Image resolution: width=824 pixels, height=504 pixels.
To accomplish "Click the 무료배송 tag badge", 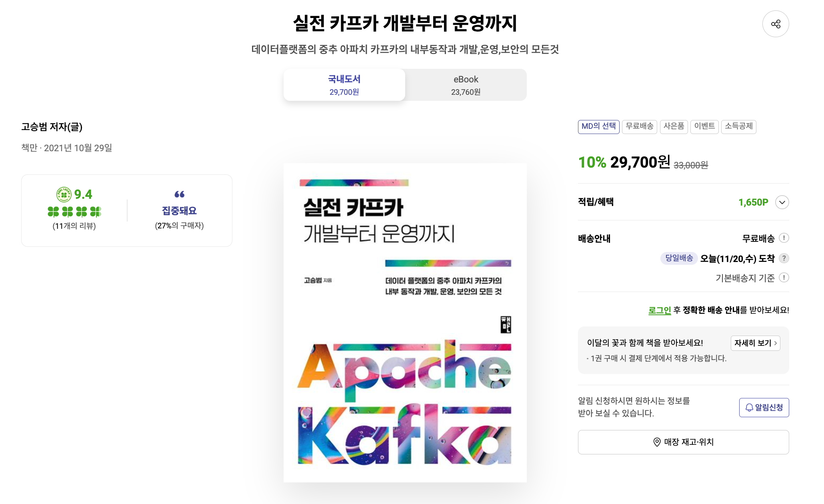I will pyautogui.click(x=639, y=126).
